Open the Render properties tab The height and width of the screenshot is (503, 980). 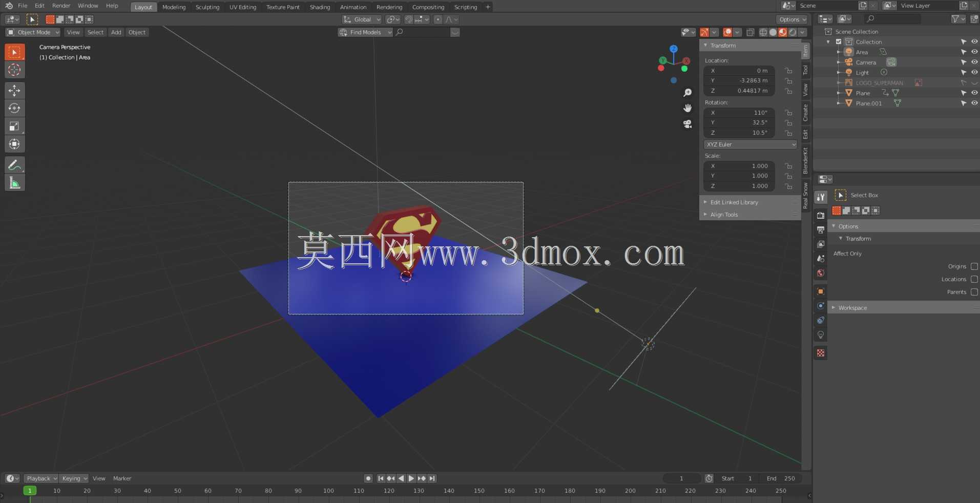pyautogui.click(x=821, y=215)
